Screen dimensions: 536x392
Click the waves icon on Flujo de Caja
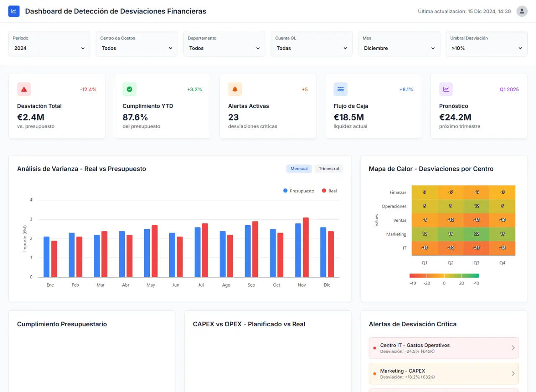point(340,89)
